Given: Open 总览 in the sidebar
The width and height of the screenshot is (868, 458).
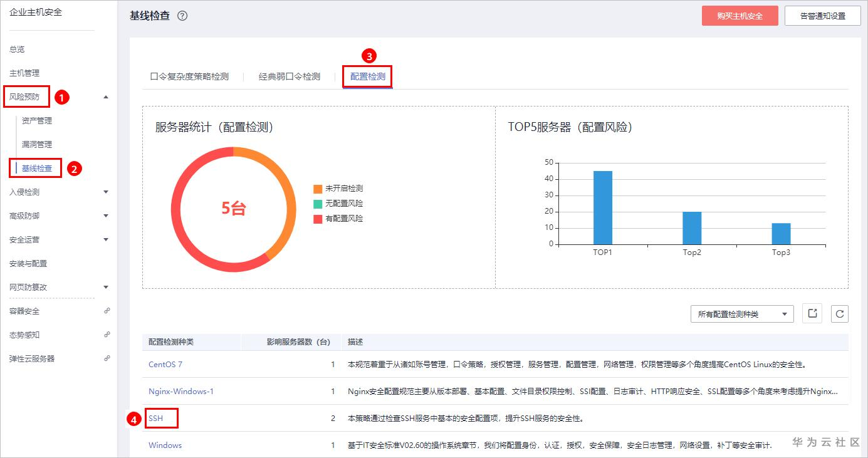Looking at the screenshot, I should (17, 49).
